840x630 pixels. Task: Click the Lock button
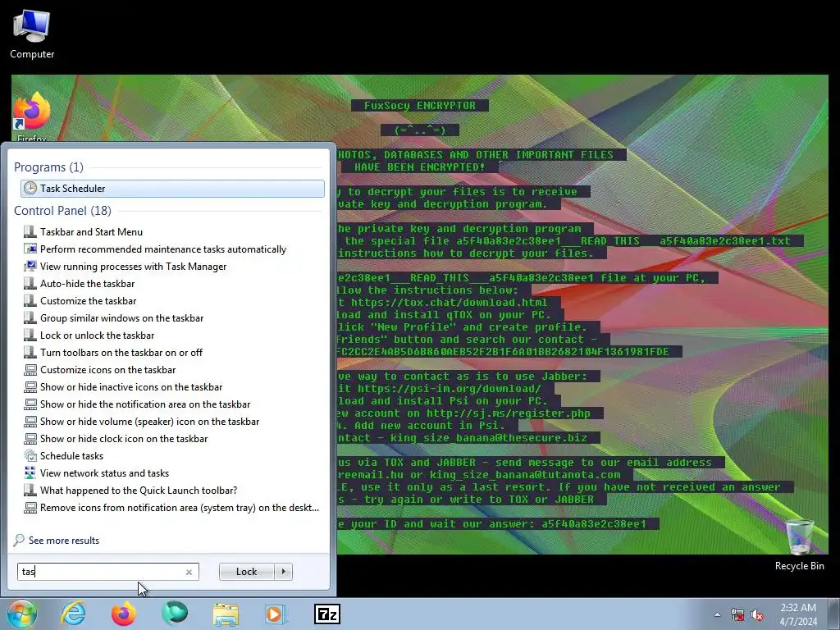246,572
